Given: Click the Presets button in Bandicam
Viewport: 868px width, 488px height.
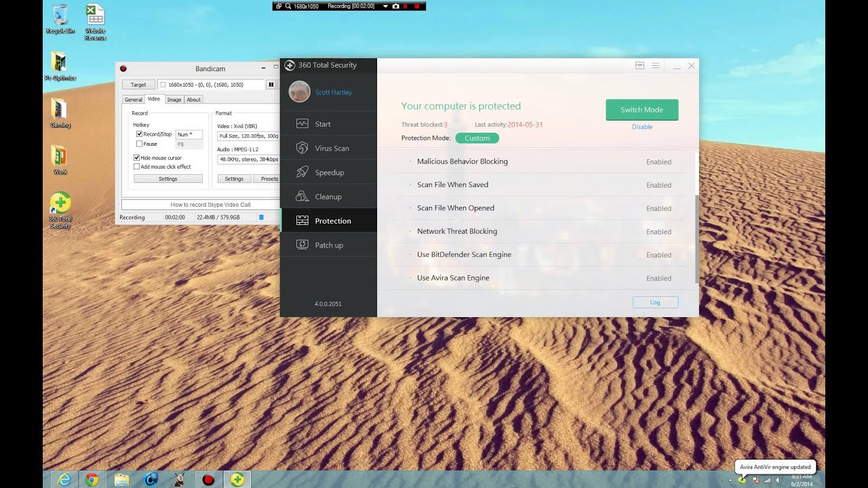Looking at the screenshot, I should pyautogui.click(x=267, y=179).
